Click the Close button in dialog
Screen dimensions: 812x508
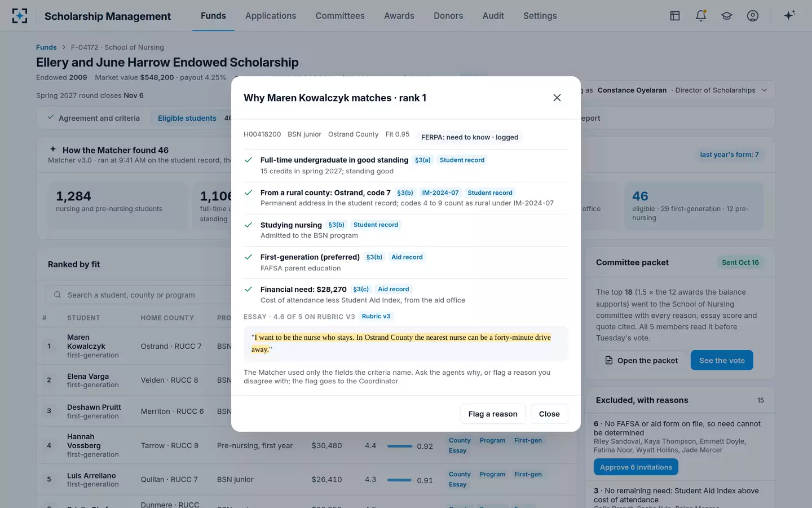click(549, 414)
